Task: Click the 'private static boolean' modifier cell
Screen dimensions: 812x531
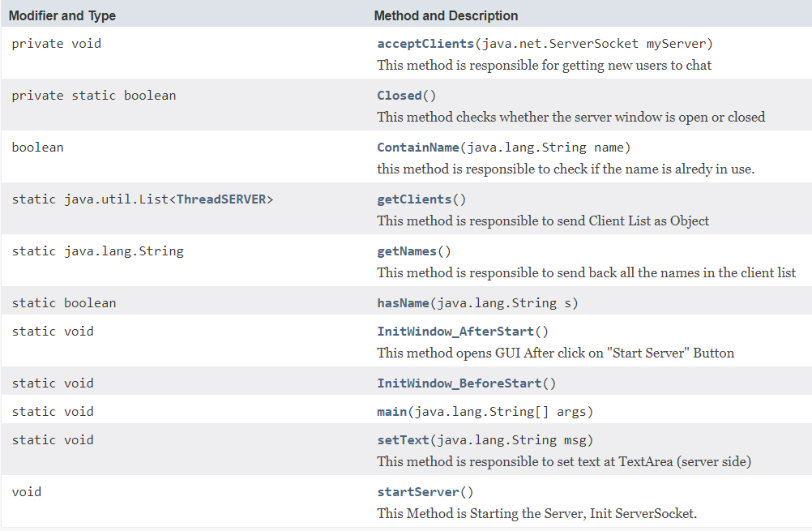Action: point(94,96)
